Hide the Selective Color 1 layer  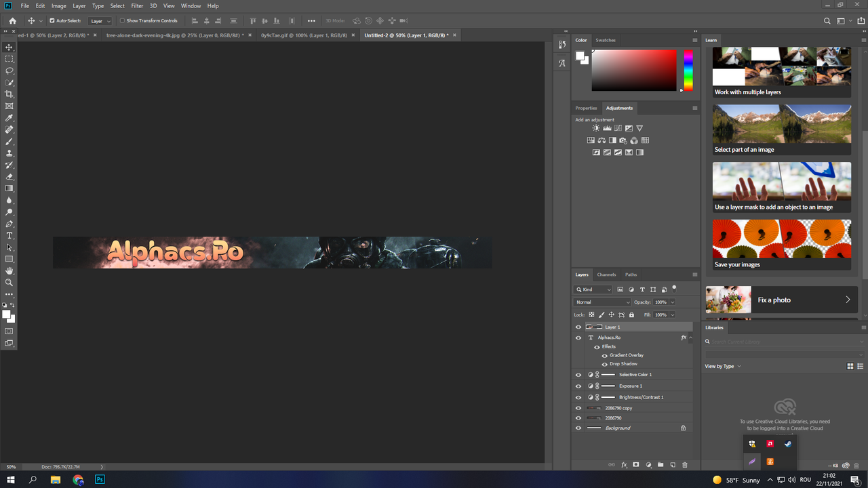pos(578,375)
